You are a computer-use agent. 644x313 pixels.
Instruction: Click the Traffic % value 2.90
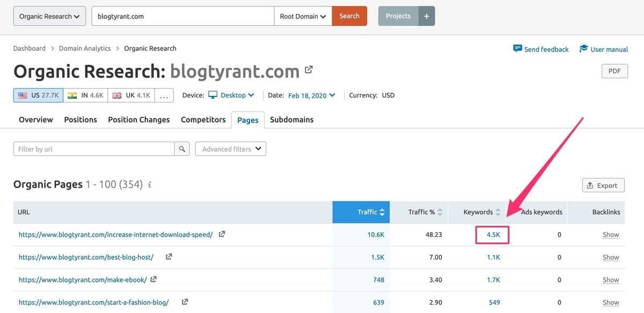[435, 302]
